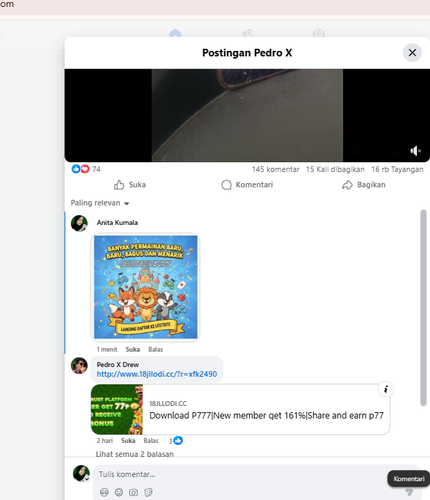
Task: Open the cartoon animals image in Anita's comment
Action: click(x=145, y=287)
